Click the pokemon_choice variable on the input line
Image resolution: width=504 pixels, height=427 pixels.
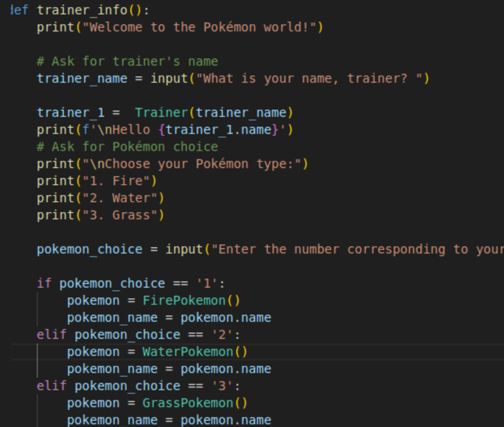(x=89, y=249)
